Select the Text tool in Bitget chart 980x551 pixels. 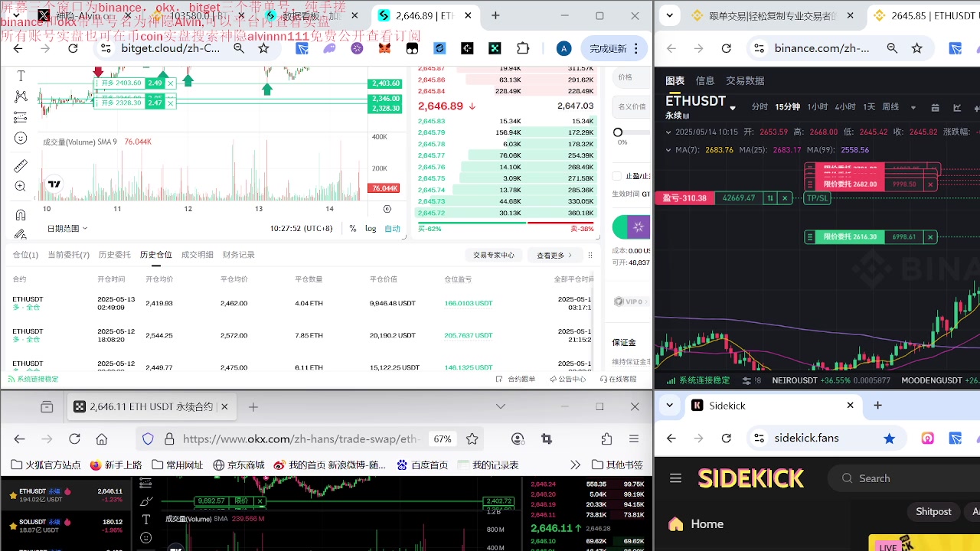point(21,75)
